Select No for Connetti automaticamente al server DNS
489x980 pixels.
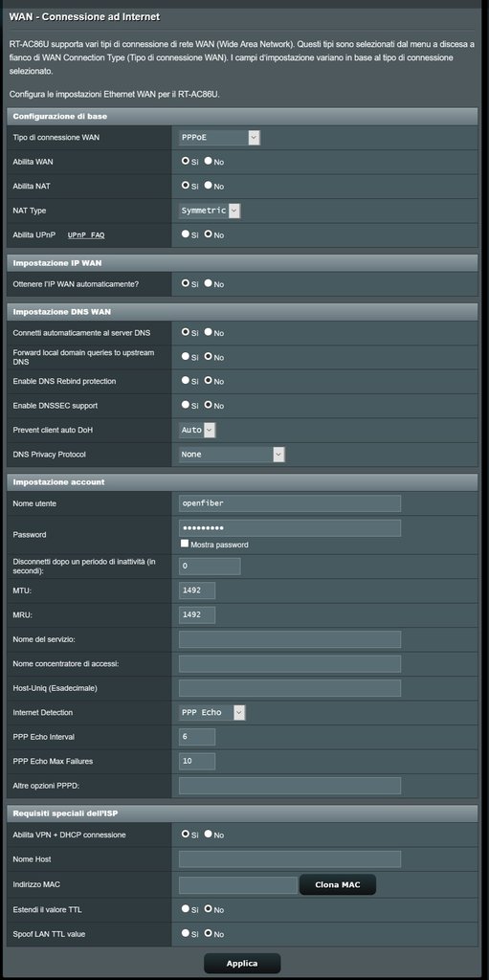[x=209, y=332]
